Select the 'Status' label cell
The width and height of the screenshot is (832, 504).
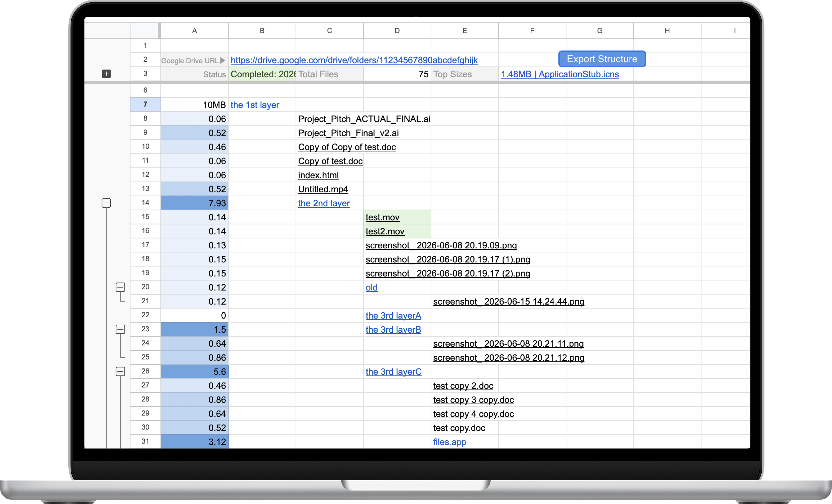pos(195,74)
